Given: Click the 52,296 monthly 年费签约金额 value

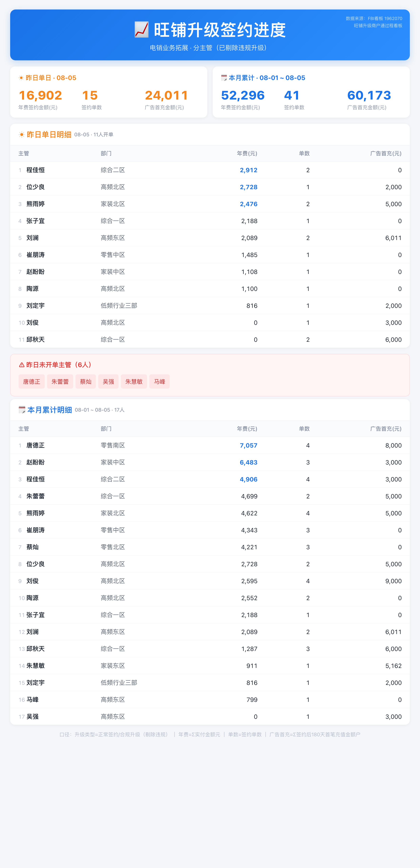Looking at the screenshot, I should (x=243, y=95).
